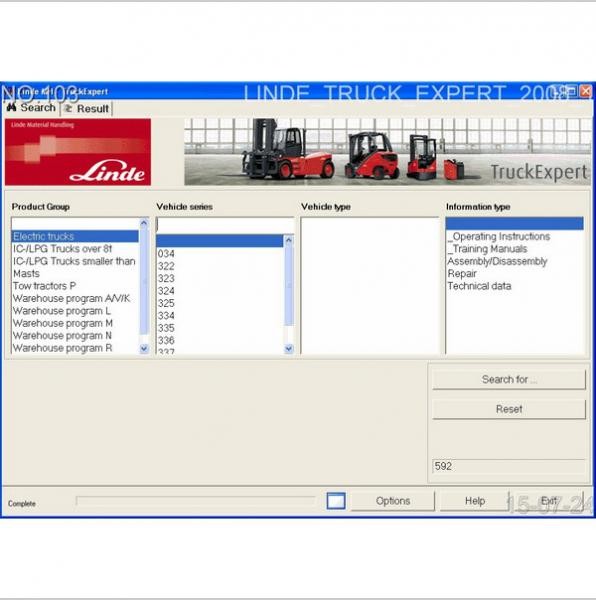Close the TruckExpert window

tap(585, 91)
